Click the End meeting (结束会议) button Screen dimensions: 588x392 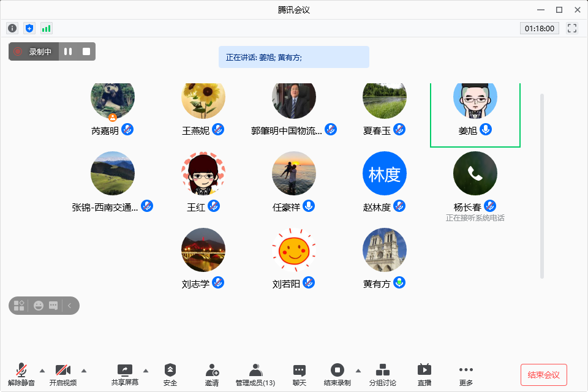[x=543, y=375]
